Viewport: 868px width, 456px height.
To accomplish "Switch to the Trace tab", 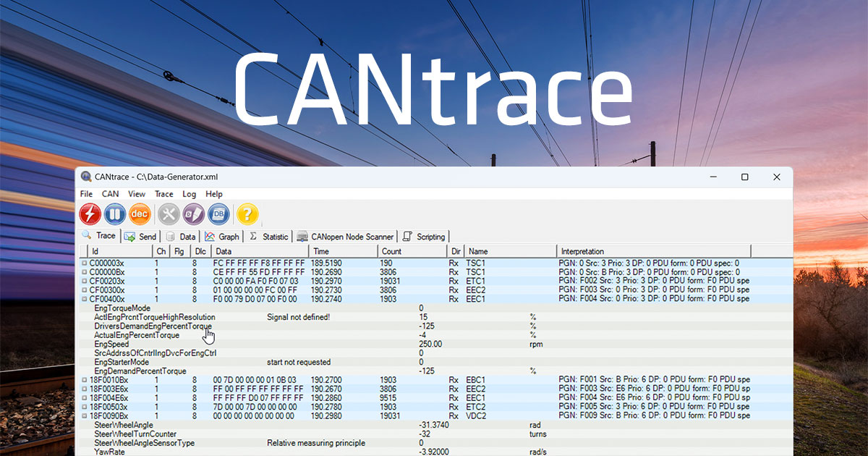I will (99, 235).
